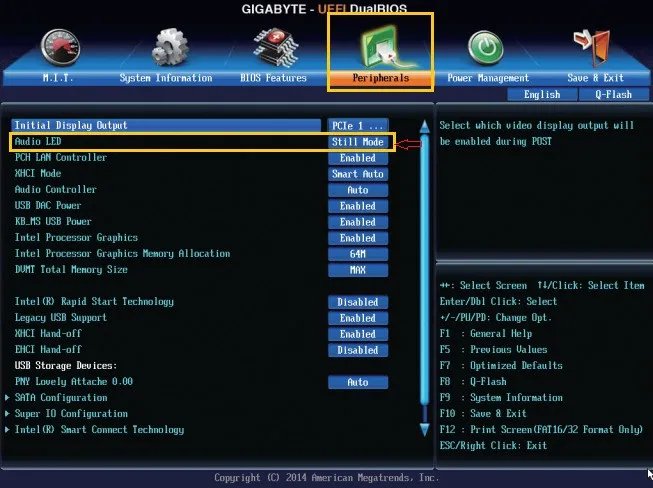
Task: Click the Power Management green power icon
Action: 486,48
